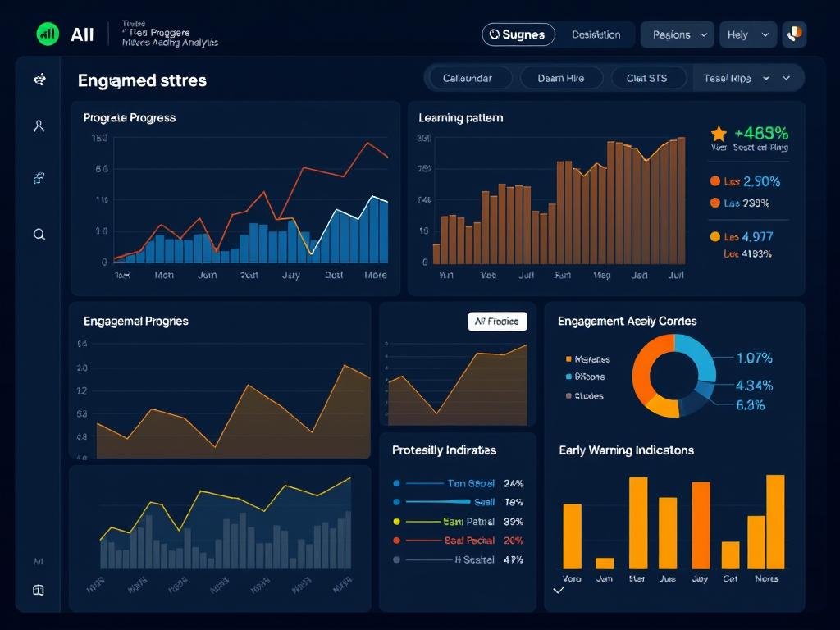Open the documentation book icon at sidebar bottom

pyautogui.click(x=39, y=590)
